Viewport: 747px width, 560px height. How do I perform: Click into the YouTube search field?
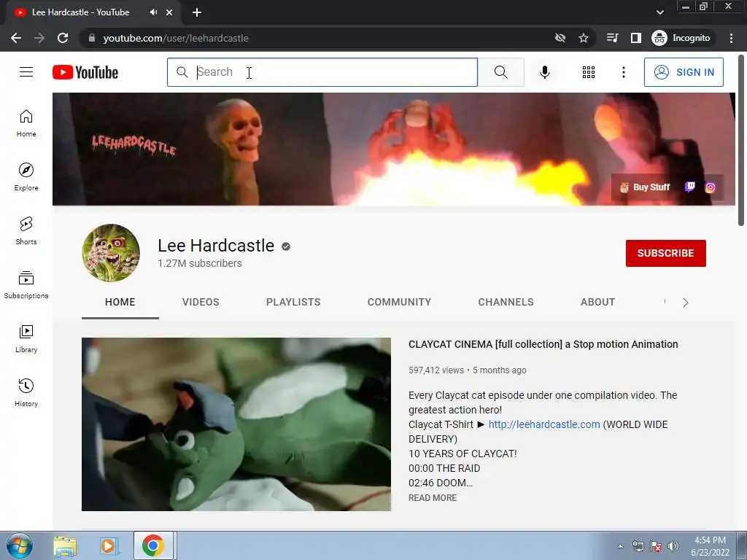pyautogui.click(x=322, y=72)
